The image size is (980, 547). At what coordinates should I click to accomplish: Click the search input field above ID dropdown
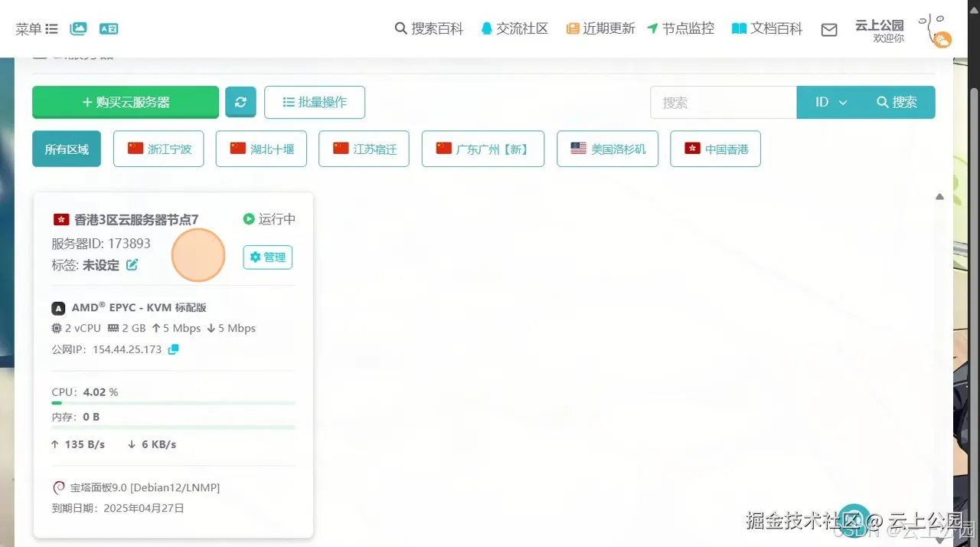click(723, 102)
